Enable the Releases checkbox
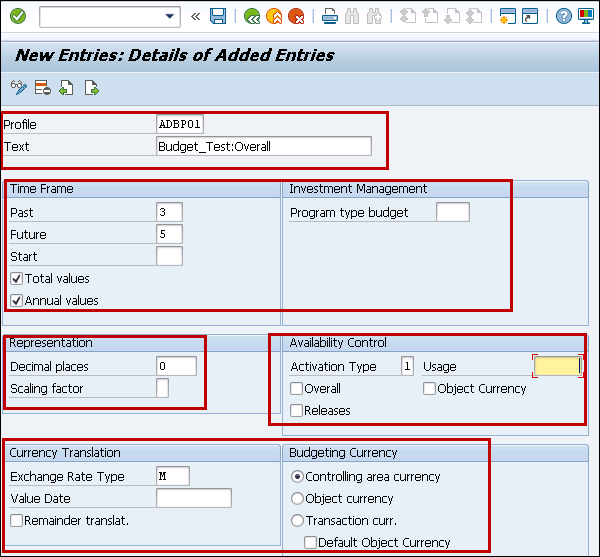600x557 pixels. [x=296, y=410]
